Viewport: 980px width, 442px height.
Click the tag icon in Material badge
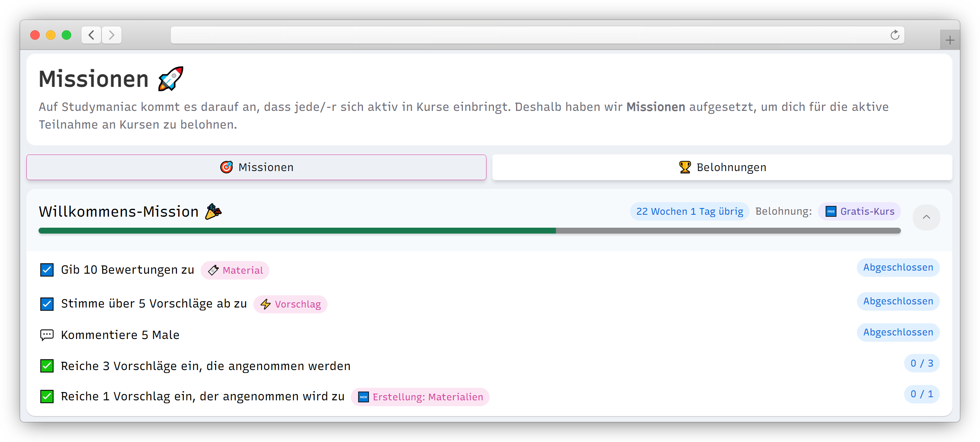213,270
